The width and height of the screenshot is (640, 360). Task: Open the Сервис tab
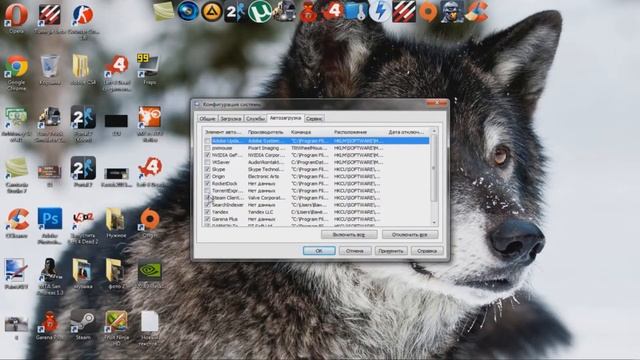[314, 119]
